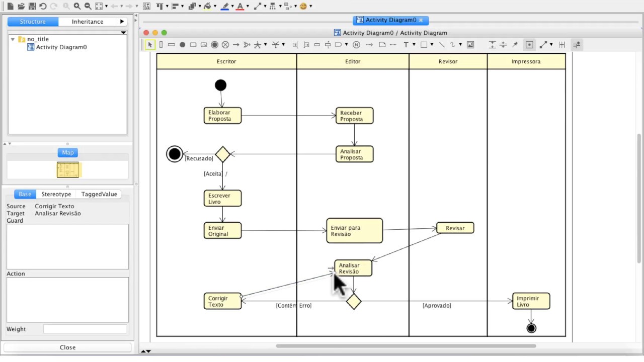Click the Zoom In magnifier
Screen dimensions: 644x362
(77, 6)
